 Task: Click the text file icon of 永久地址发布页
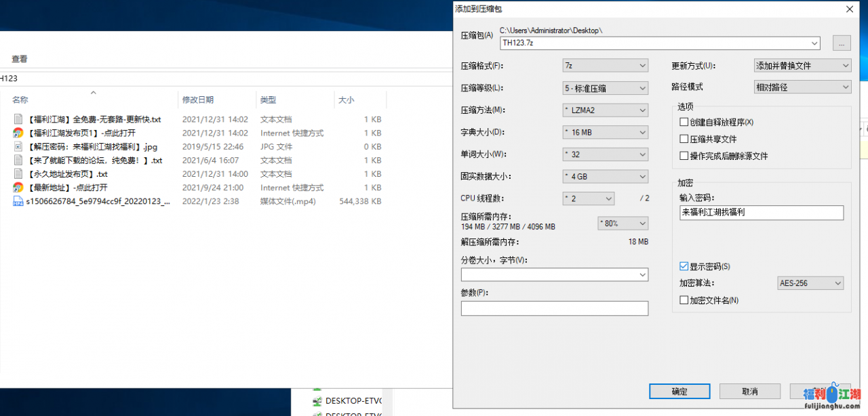tap(18, 174)
